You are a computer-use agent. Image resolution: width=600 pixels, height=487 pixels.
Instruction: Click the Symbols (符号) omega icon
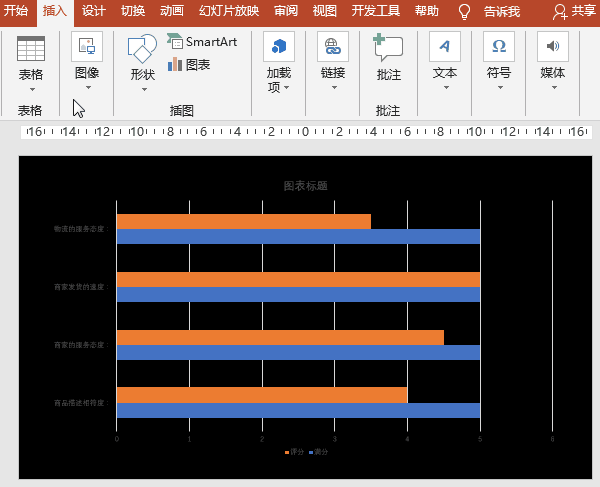click(499, 47)
